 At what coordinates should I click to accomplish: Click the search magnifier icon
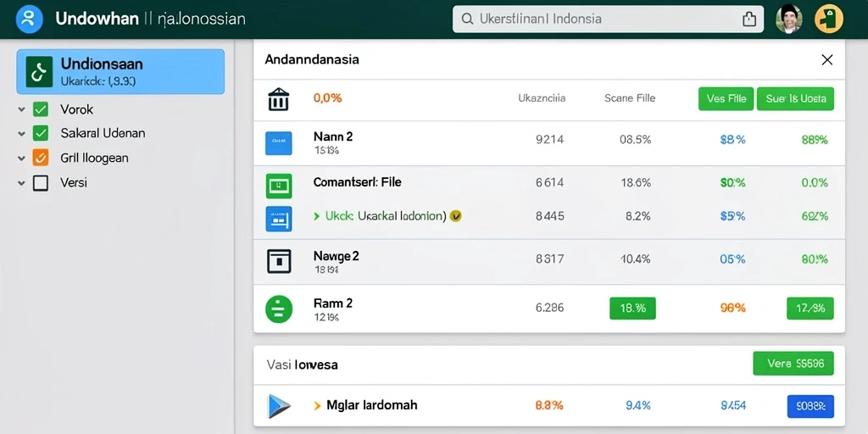(x=467, y=19)
